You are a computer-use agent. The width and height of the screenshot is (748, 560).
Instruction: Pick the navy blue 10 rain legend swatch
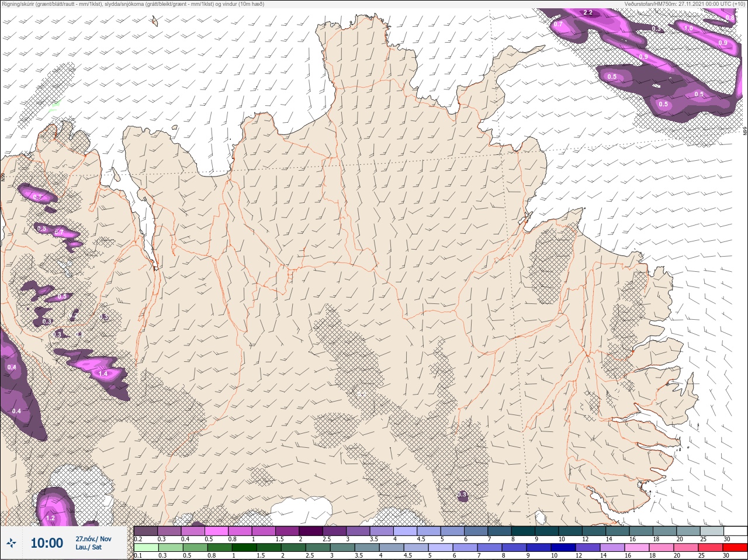[x=563, y=548]
